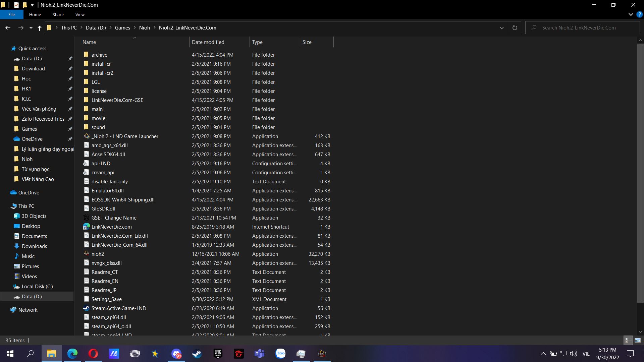Expand breadcrumb chevron after This PC
The image size is (644, 362).
pos(82,28)
